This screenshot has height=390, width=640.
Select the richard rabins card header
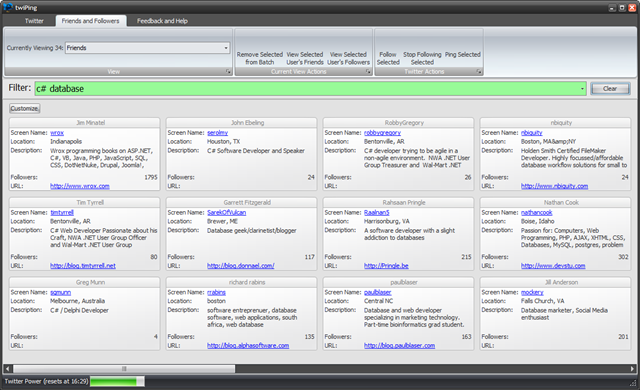click(242, 282)
